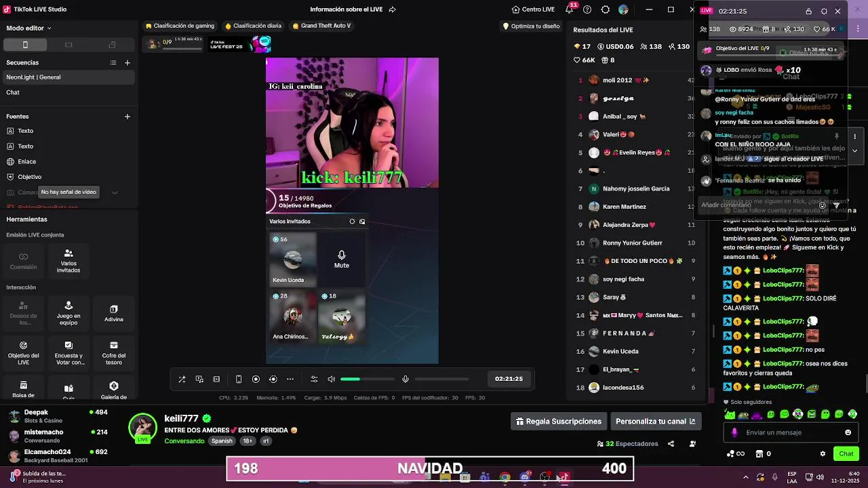Viewport: 868px width, 488px height.
Task: Open Varios invitados panel settings icon
Action: coord(352,222)
